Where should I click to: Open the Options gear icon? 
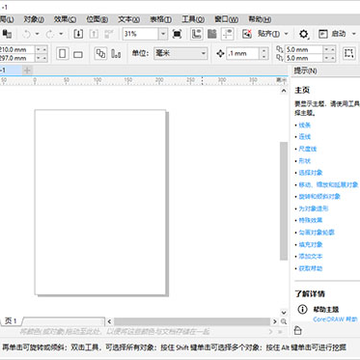pyautogui.click(x=303, y=34)
